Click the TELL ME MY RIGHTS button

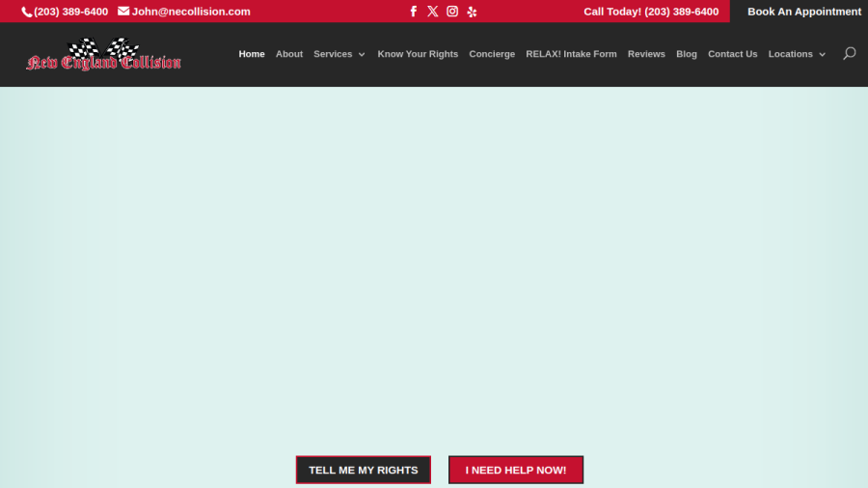pyautogui.click(x=364, y=470)
